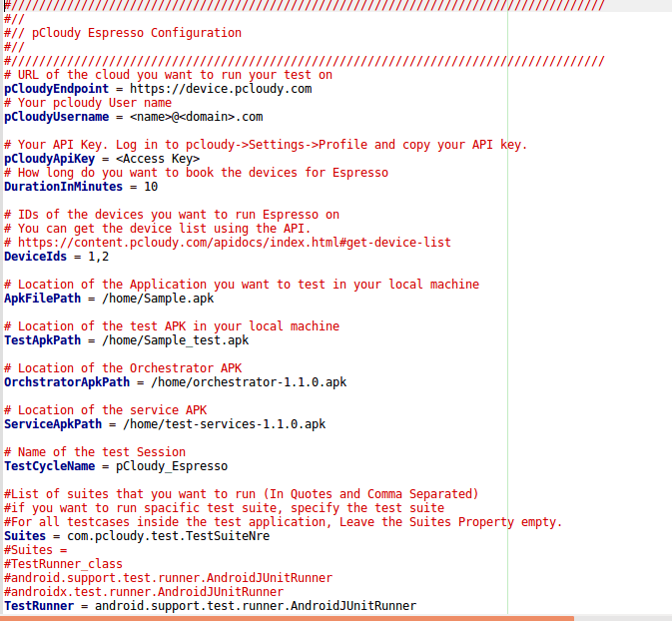Click the uncommented Suites key

(25, 536)
